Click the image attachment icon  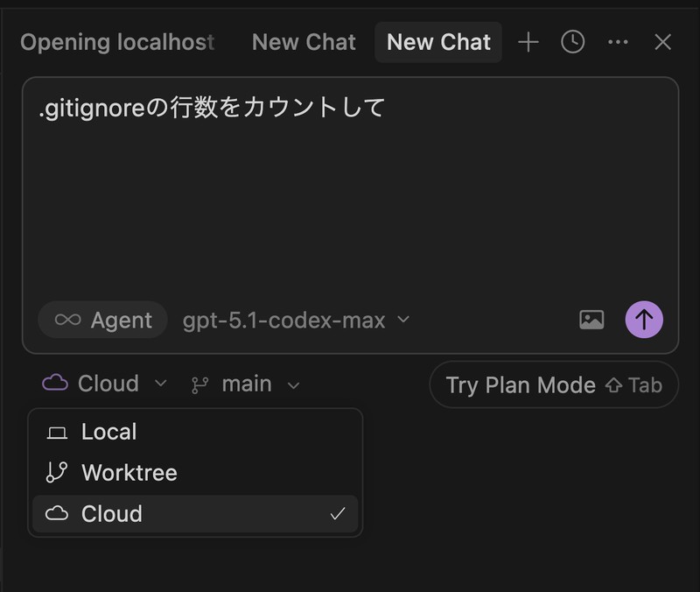point(592,320)
